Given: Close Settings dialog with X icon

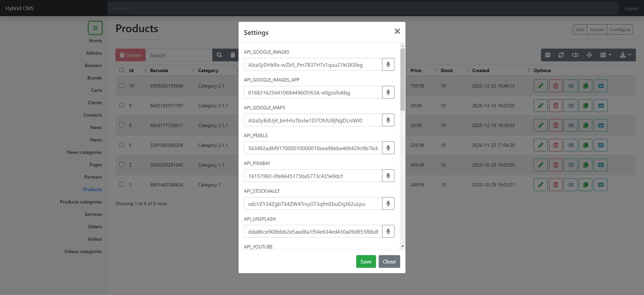Looking at the screenshot, I should 397,31.
